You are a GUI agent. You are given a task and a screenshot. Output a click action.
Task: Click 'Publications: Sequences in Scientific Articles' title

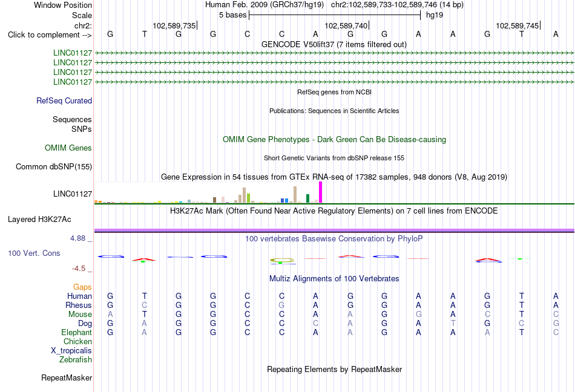coord(334,111)
